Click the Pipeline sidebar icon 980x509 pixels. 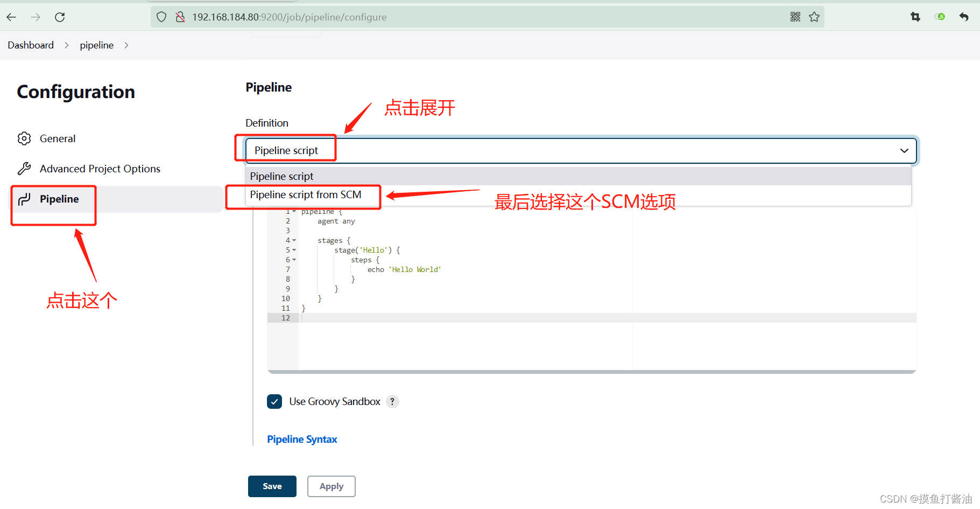point(24,199)
